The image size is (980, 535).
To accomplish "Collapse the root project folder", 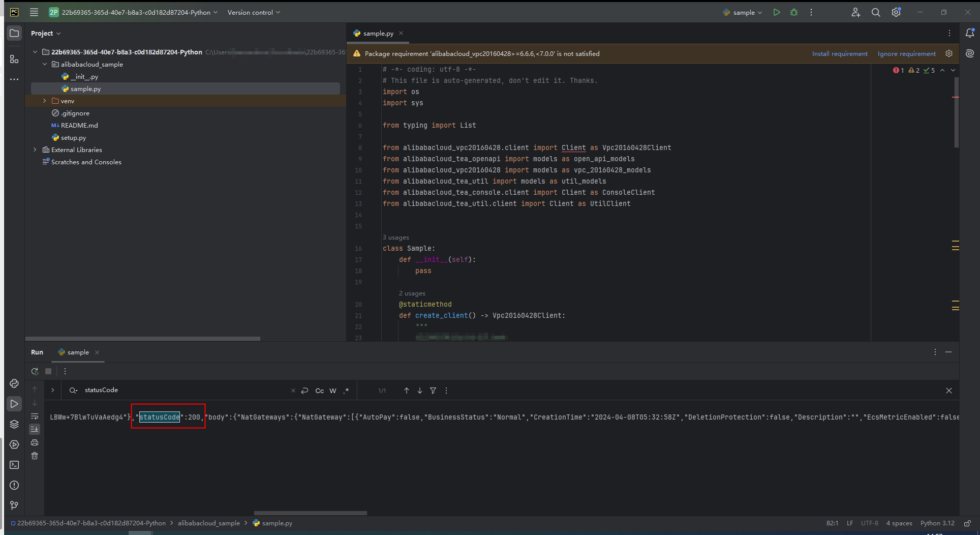I will (x=35, y=52).
